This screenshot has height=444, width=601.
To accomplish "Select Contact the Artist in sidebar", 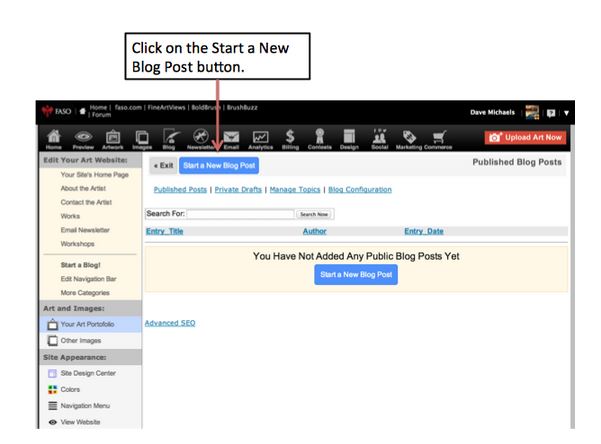I will (86, 202).
